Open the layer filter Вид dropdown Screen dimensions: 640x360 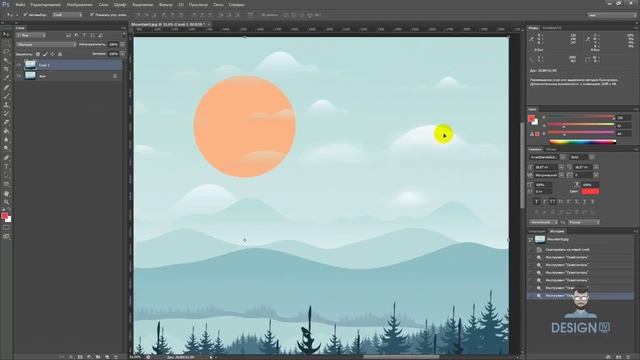pos(31,36)
